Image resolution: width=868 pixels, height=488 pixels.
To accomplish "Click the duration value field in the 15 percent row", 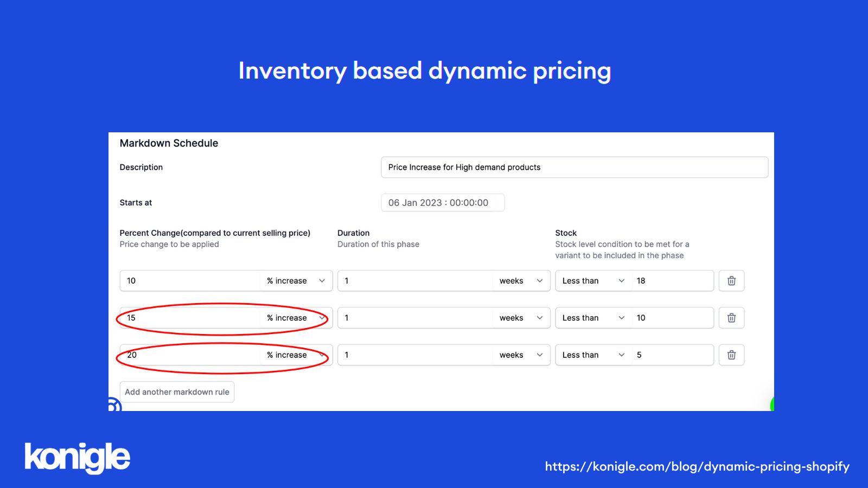I will pos(416,318).
